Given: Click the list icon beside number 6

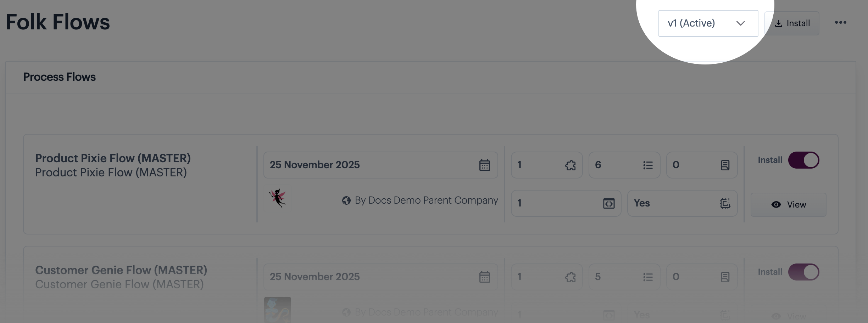Looking at the screenshot, I should pyautogui.click(x=648, y=165).
